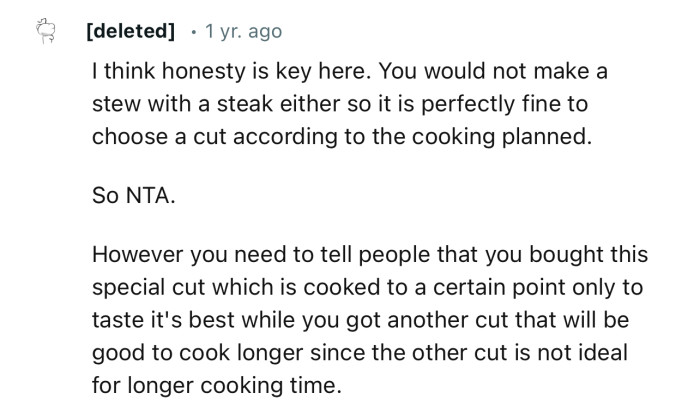Viewport: 700px width, 411px height.
Task: Click the line starting "choose a cut according"
Action: click(x=342, y=137)
